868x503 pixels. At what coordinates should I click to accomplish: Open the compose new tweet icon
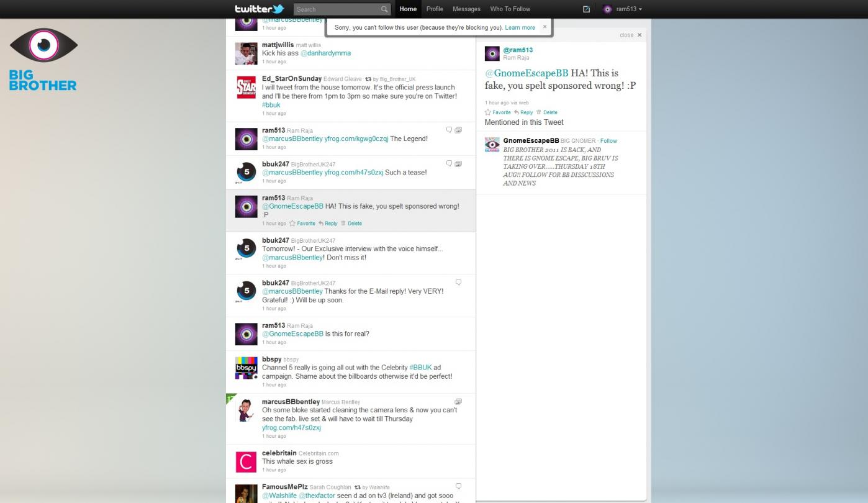[x=586, y=9]
